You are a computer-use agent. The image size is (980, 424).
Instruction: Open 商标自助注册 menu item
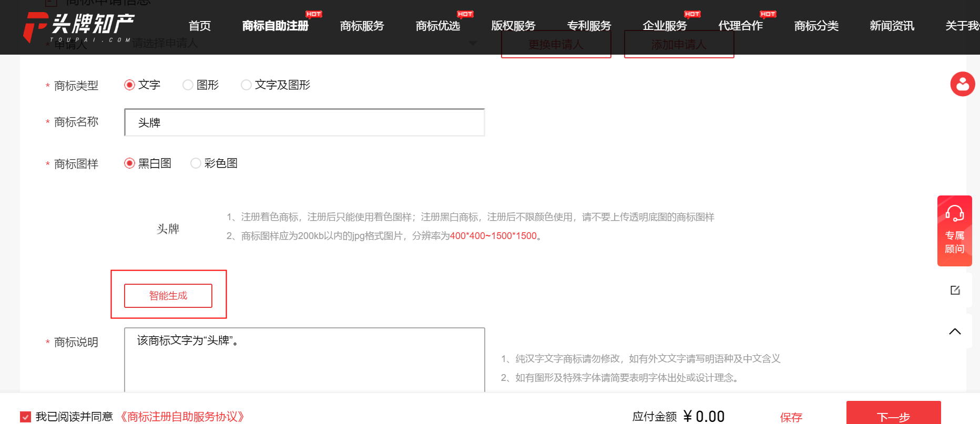[275, 26]
